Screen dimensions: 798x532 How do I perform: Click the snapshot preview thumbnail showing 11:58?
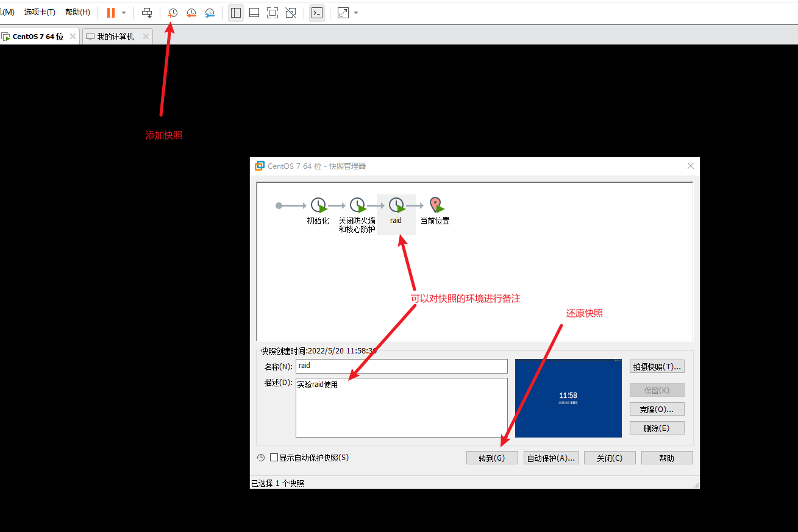point(568,398)
